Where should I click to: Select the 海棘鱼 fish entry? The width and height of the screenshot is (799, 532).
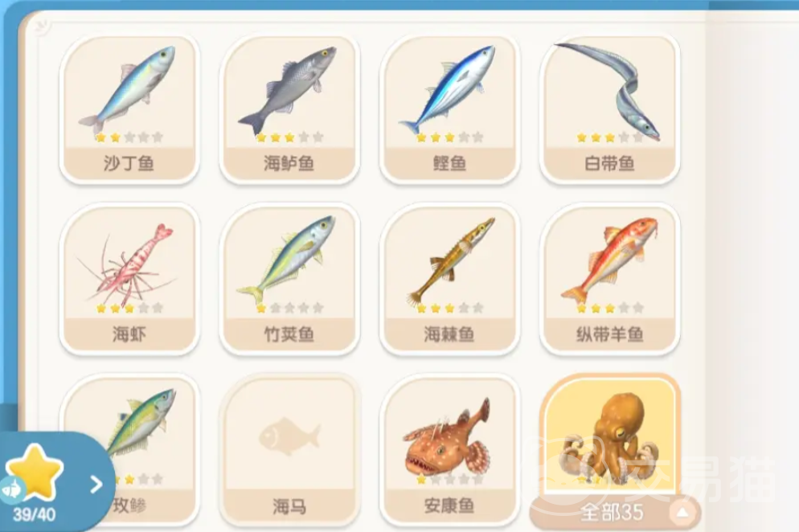tap(449, 279)
